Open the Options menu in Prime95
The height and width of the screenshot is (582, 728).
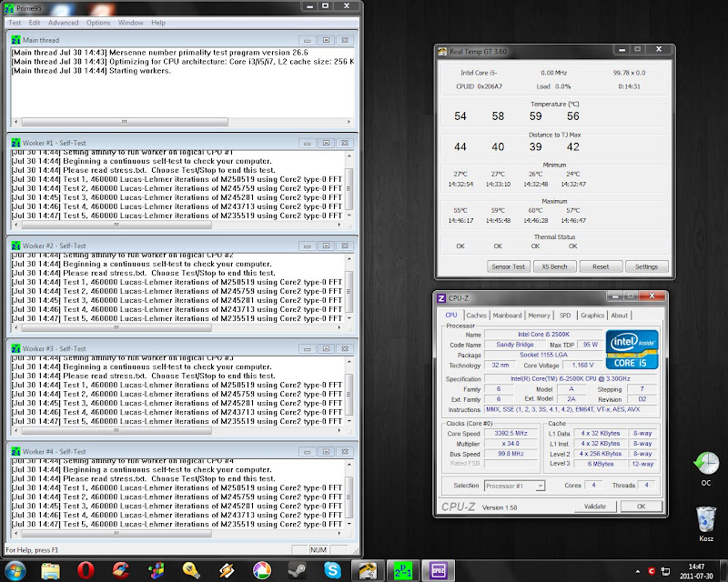click(98, 23)
